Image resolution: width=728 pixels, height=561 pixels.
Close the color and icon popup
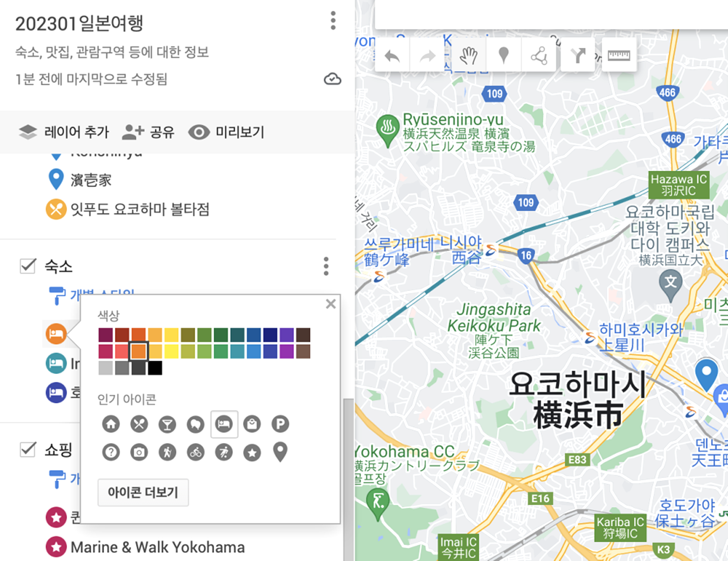331,304
